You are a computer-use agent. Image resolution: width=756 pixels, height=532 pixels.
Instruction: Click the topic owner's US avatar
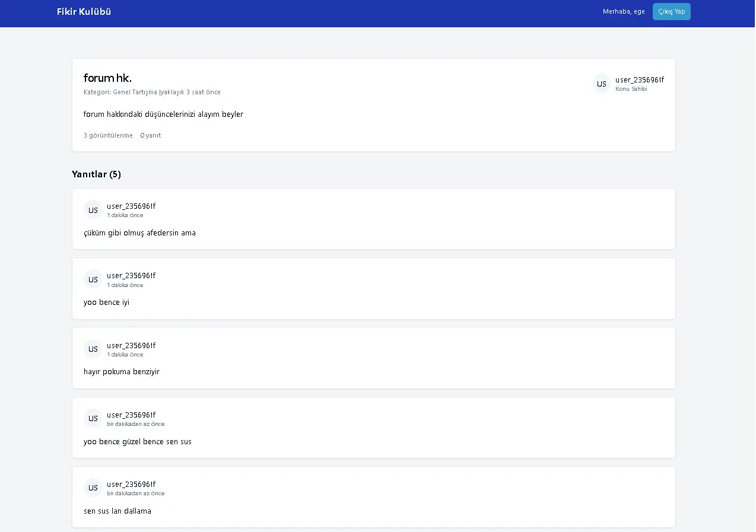tap(601, 84)
